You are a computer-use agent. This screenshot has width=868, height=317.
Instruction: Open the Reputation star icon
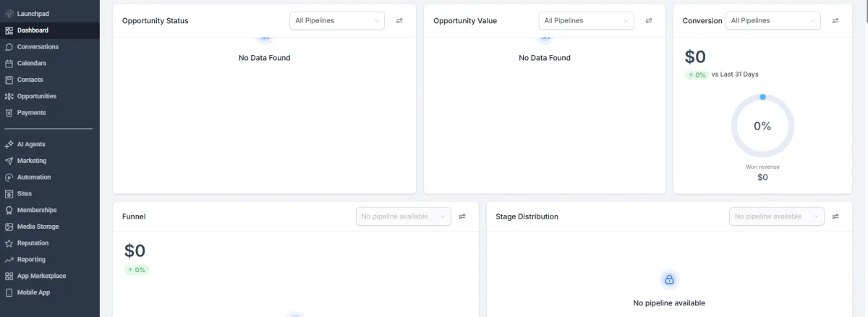(9, 243)
